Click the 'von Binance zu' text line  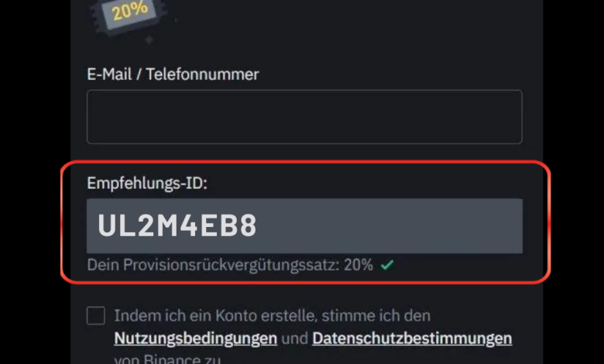(x=167, y=359)
